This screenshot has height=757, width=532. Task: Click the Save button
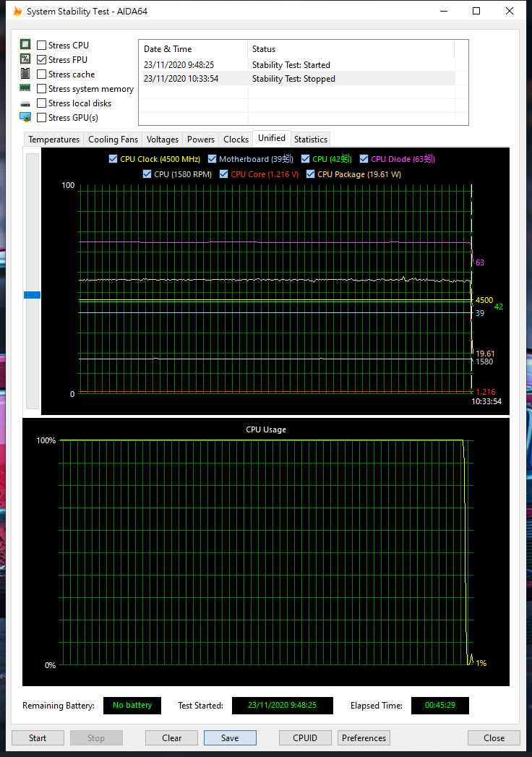click(x=230, y=737)
